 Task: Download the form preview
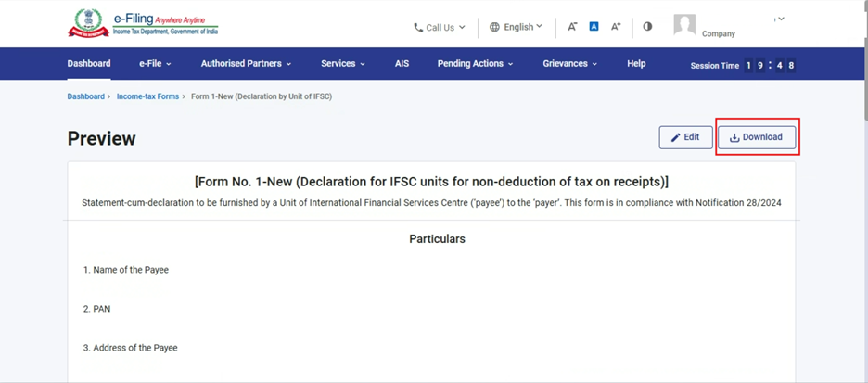(757, 137)
